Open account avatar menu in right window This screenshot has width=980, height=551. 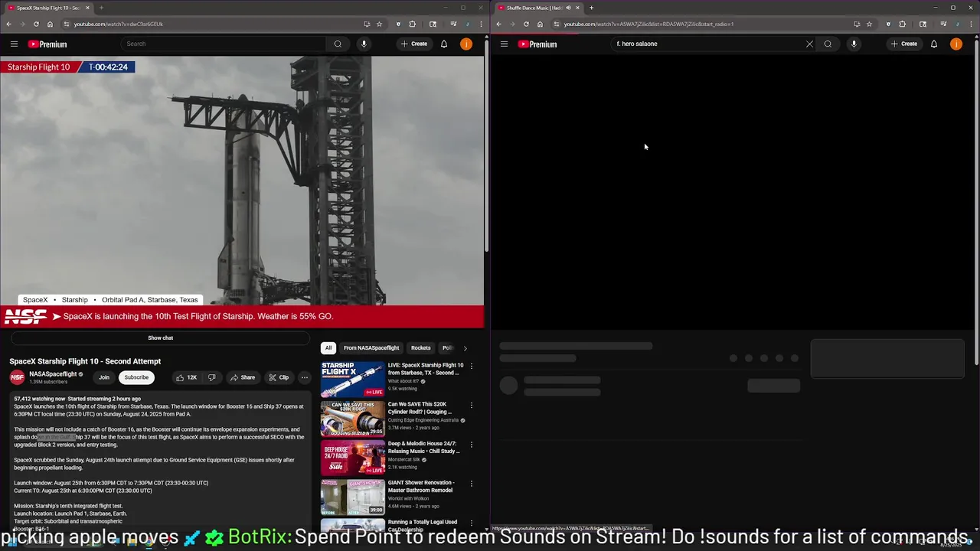pyautogui.click(x=955, y=44)
